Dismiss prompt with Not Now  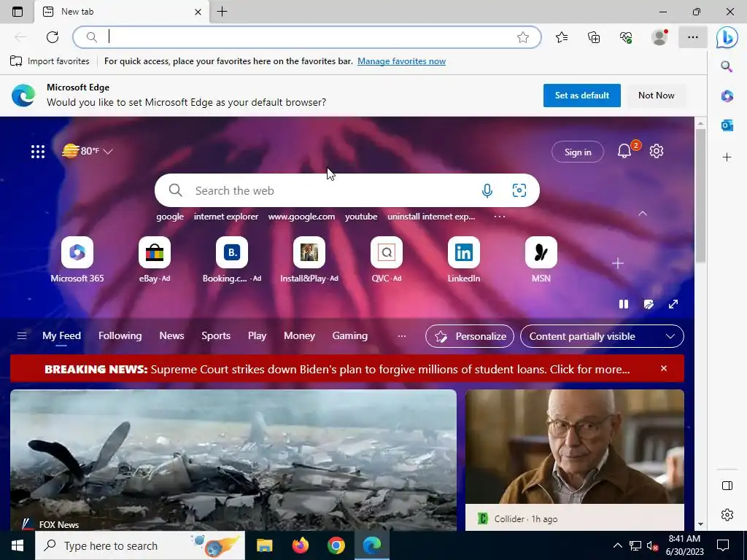[656, 96]
